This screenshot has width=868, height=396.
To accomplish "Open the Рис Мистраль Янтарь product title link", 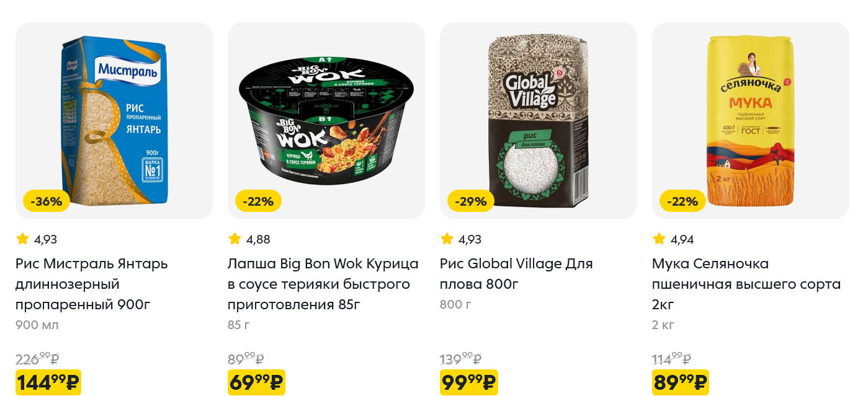I will pyautogui.click(x=91, y=284).
